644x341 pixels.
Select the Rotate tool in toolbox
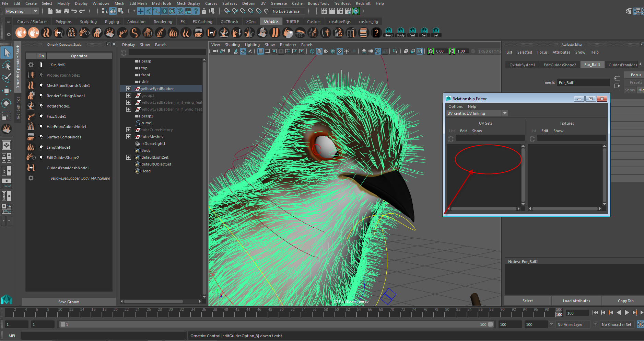(7, 103)
